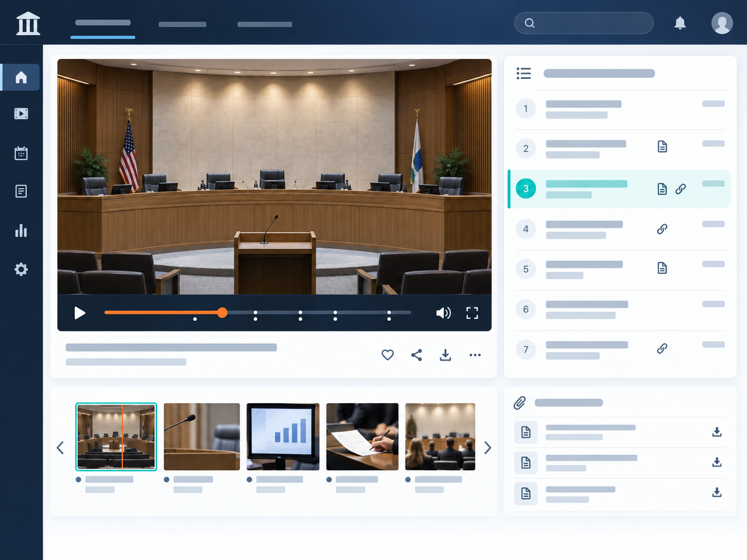Open the document icon on agenda item 3
The height and width of the screenshot is (560, 747).
point(662,189)
